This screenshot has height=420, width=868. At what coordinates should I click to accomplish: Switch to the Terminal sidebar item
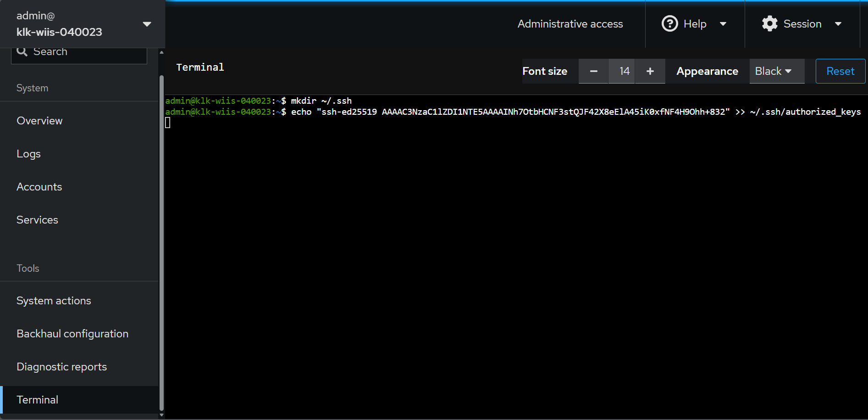point(37,399)
